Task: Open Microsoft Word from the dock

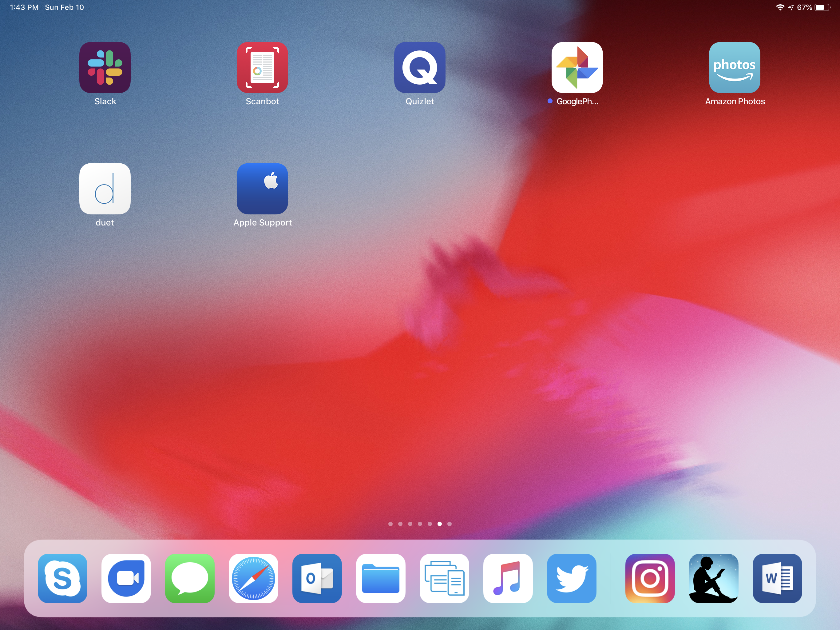Action: (777, 578)
